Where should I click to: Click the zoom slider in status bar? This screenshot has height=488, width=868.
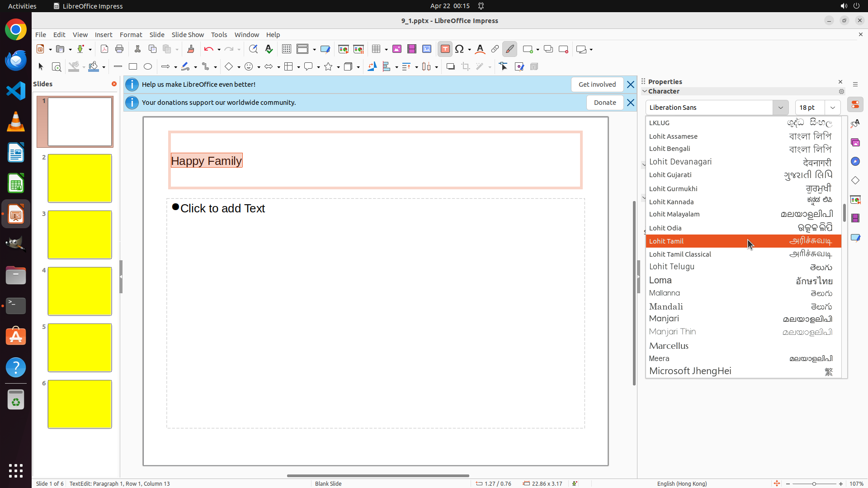click(x=814, y=484)
